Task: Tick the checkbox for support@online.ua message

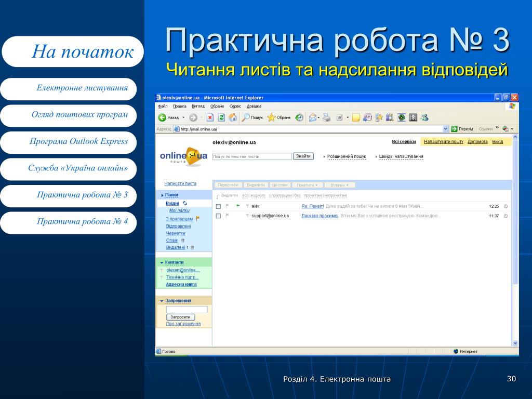Action: pos(218,216)
